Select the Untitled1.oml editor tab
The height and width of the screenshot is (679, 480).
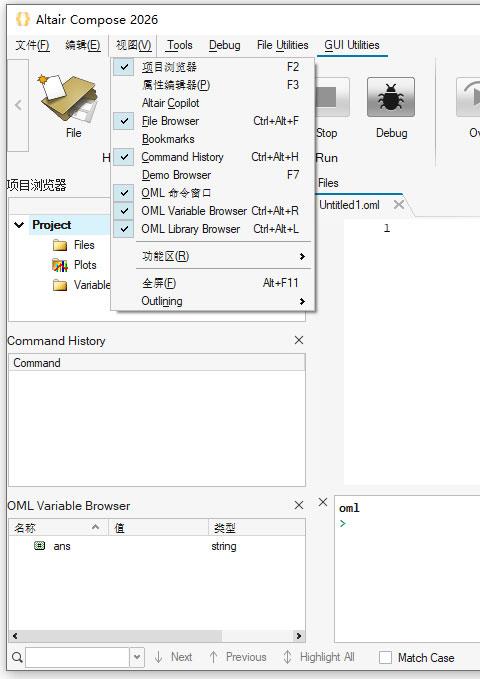350,205
